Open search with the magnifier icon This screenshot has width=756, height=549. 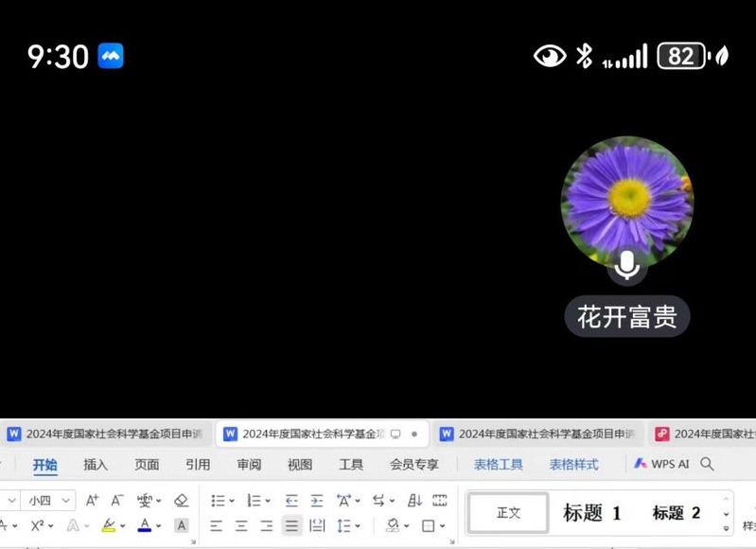[x=707, y=464]
